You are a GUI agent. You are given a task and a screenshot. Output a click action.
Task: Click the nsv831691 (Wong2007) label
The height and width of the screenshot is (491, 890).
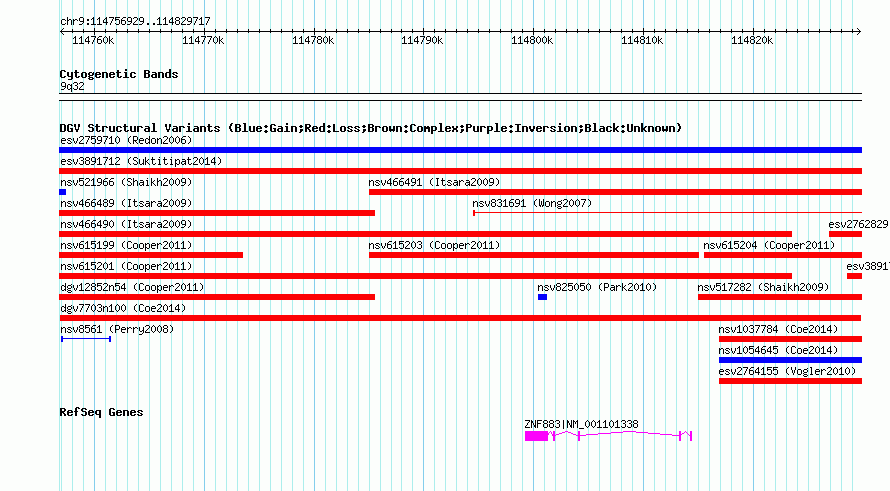[532, 203]
